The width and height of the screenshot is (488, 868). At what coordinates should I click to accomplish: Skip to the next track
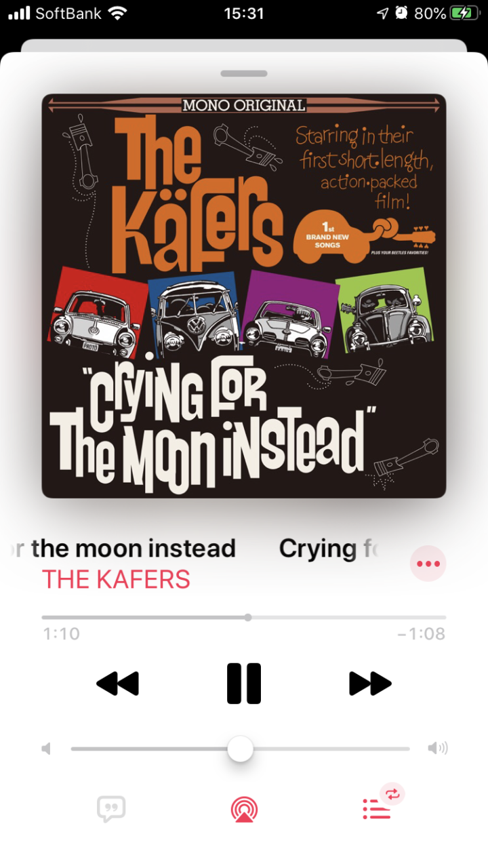pyautogui.click(x=370, y=684)
